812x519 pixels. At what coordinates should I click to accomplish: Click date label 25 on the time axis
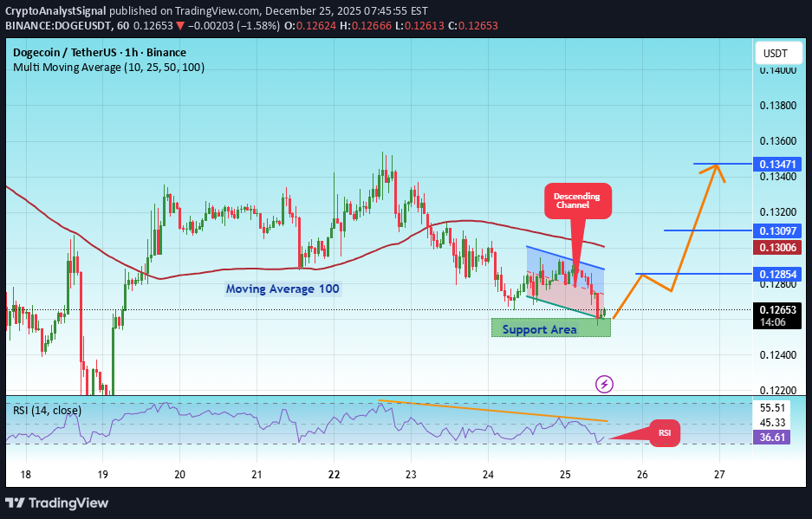point(564,475)
